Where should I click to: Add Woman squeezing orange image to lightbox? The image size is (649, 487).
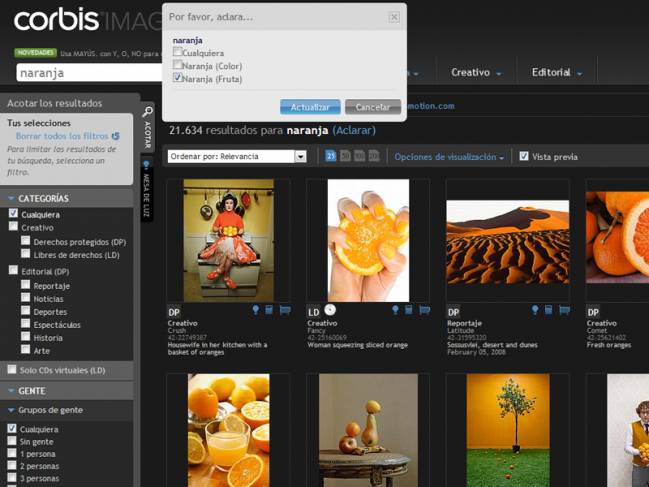click(395, 310)
